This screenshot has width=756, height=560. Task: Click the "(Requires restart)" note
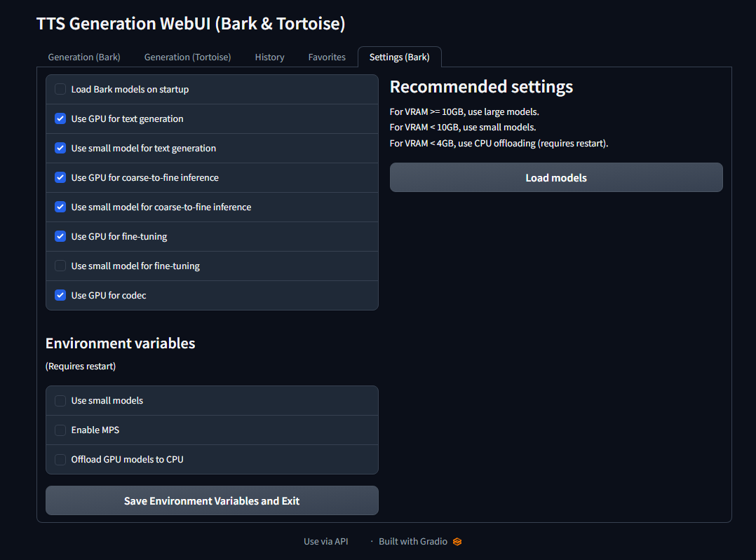(x=81, y=367)
